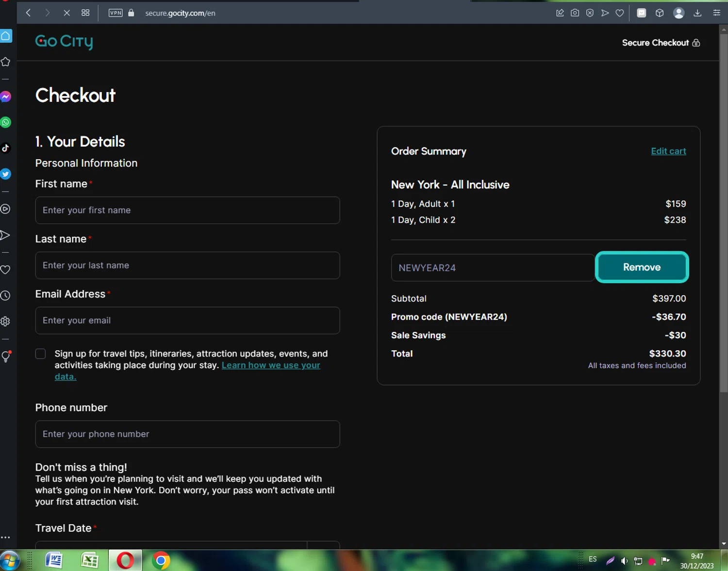Image resolution: width=728 pixels, height=571 pixels.
Task: Click the Last name input field
Action: 187,265
